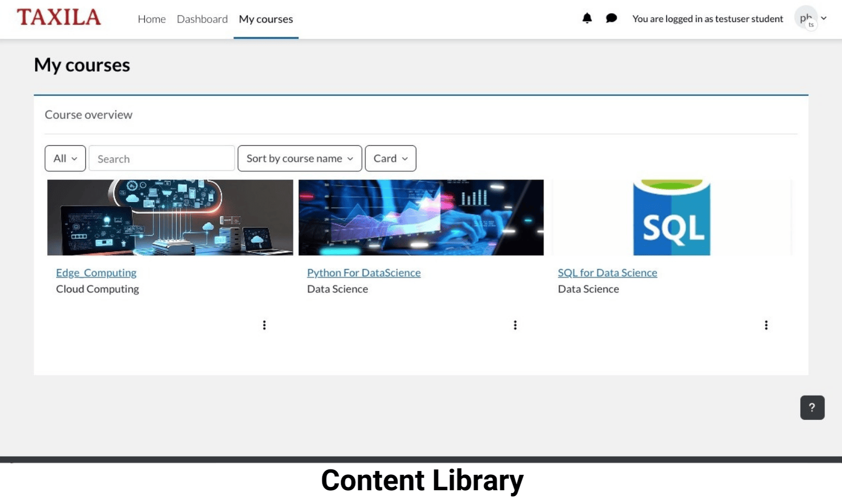Expand the user menu chevron arrow
The image size is (842, 504).
[x=824, y=18]
